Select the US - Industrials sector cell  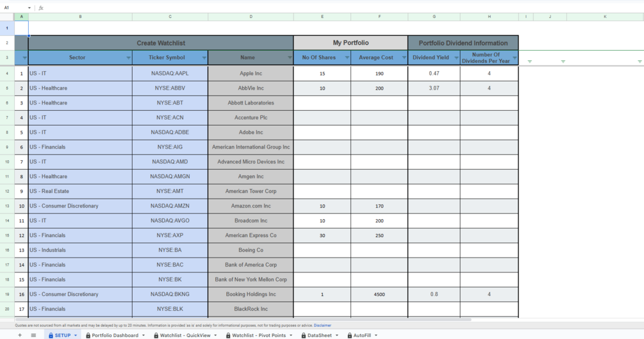point(80,250)
